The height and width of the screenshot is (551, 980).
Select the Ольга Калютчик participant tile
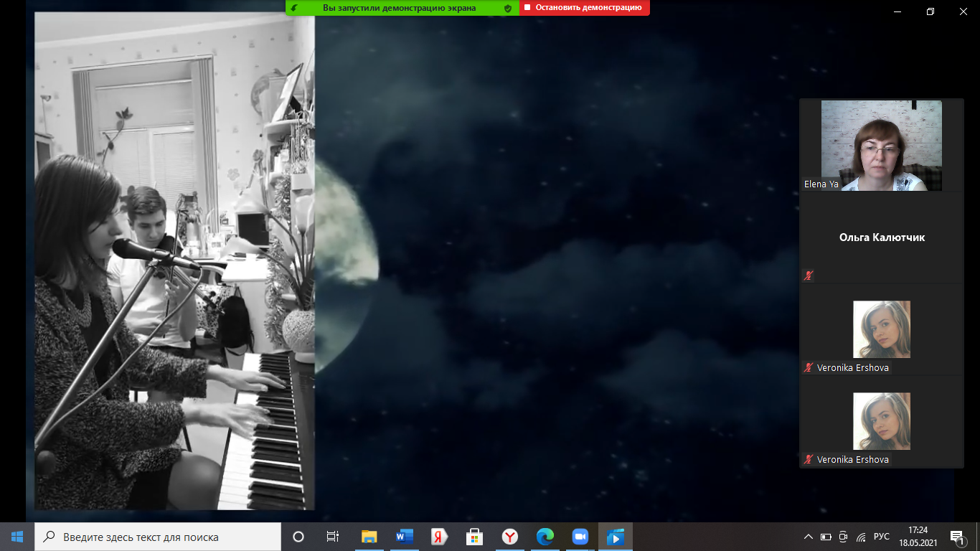(x=882, y=237)
